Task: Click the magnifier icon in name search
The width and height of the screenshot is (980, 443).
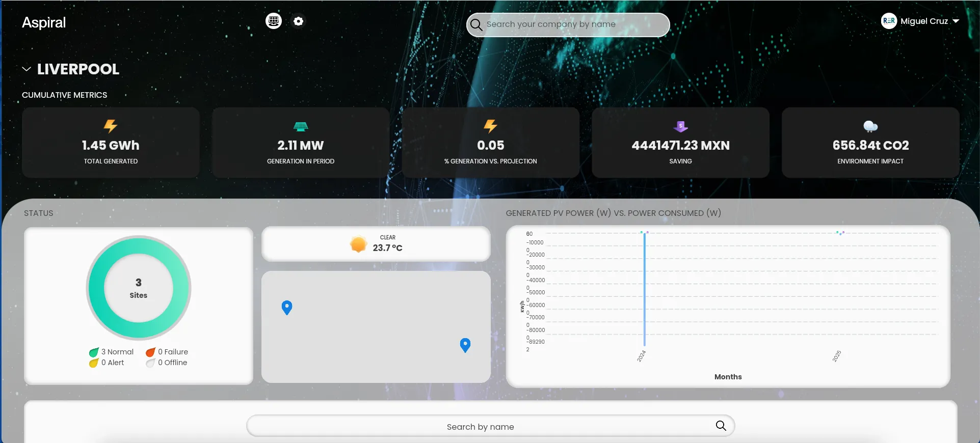Action: [721, 426]
